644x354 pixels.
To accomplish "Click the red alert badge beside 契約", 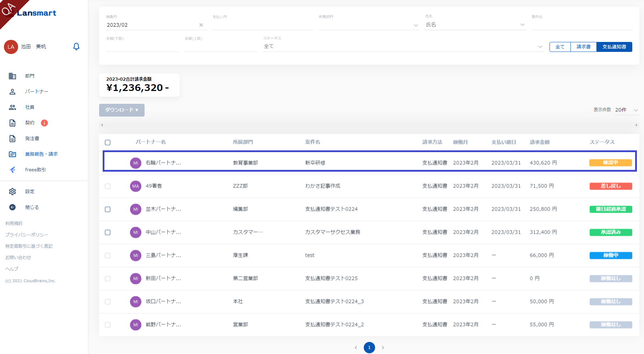I will click(x=44, y=123).
